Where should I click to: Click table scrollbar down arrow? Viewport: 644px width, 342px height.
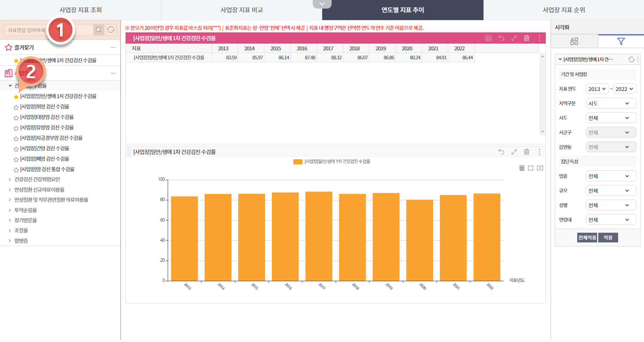[x=542, y=132]
